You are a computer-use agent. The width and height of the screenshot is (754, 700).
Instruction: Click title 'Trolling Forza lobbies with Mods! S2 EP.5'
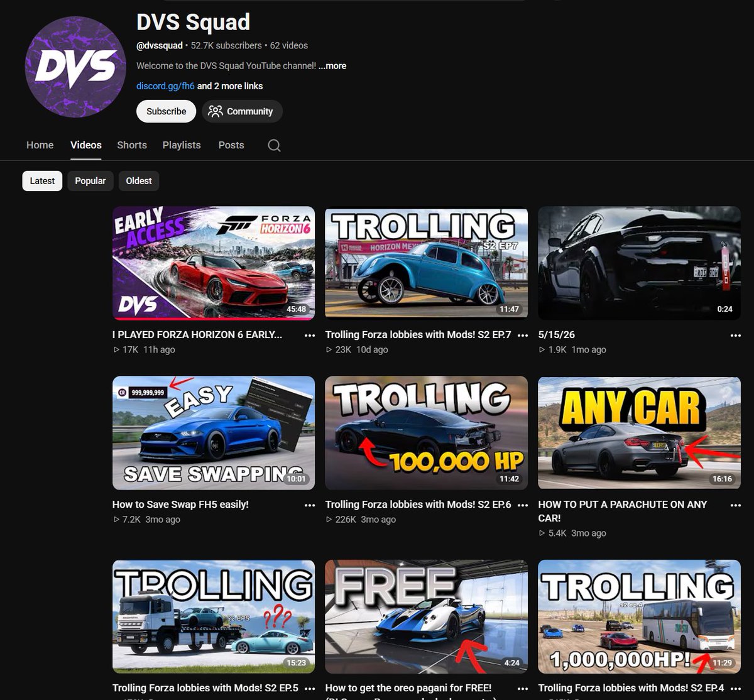click(205, 688)
